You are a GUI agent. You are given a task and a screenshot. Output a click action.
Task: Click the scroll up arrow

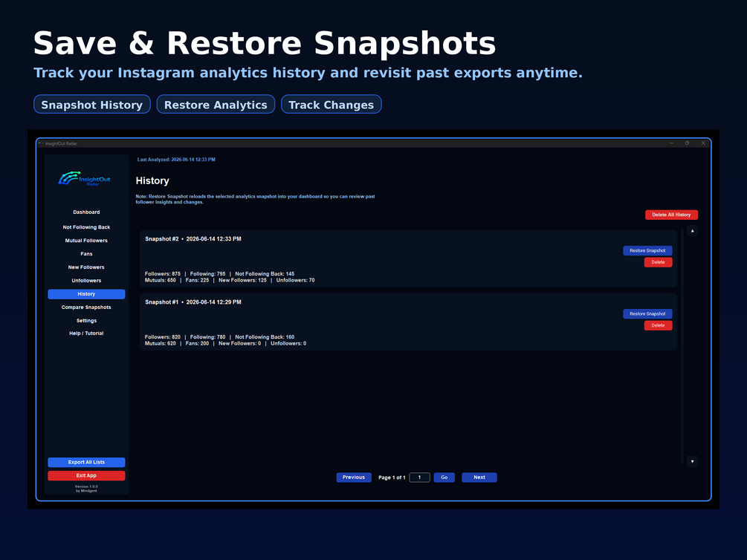[692, 231]
